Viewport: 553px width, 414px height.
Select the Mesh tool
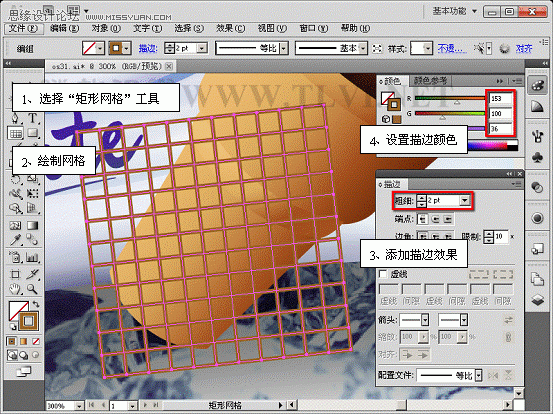pyautogui.click(x=15, y=225)
